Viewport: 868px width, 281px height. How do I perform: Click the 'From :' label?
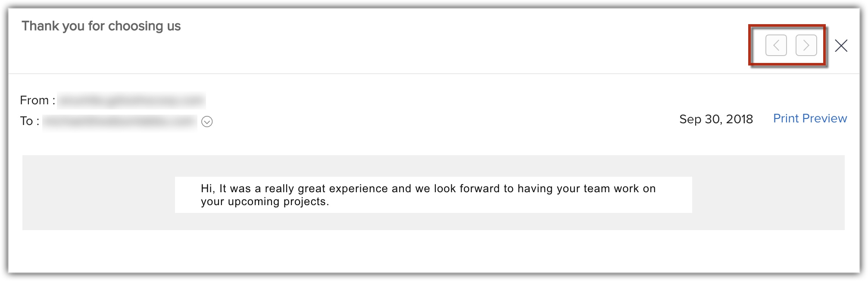(x=37, y=100)
